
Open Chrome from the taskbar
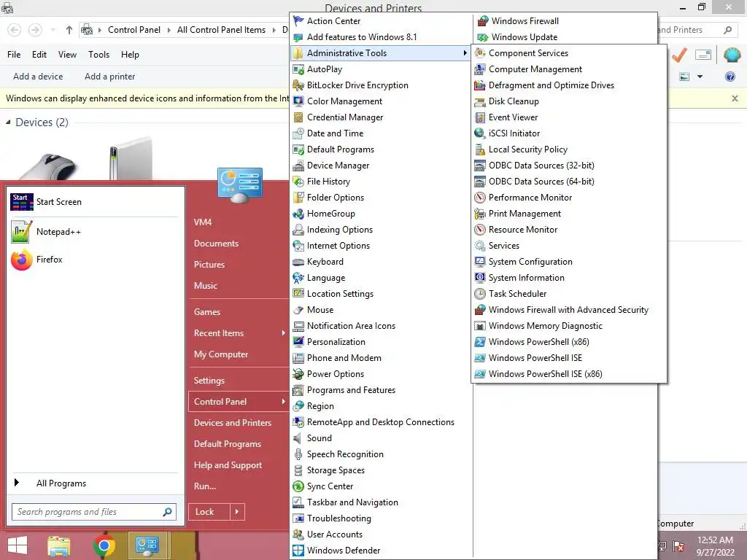tap(104, 545)
